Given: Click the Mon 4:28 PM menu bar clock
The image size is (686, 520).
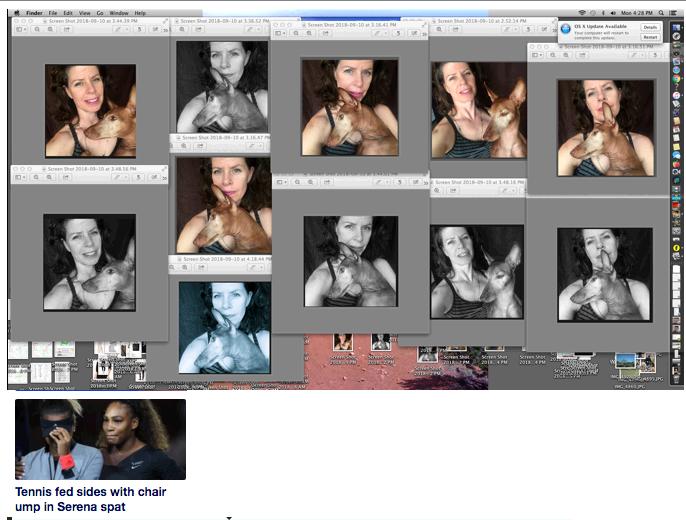Looking at the screenshot, I should (x=637, y=13).
